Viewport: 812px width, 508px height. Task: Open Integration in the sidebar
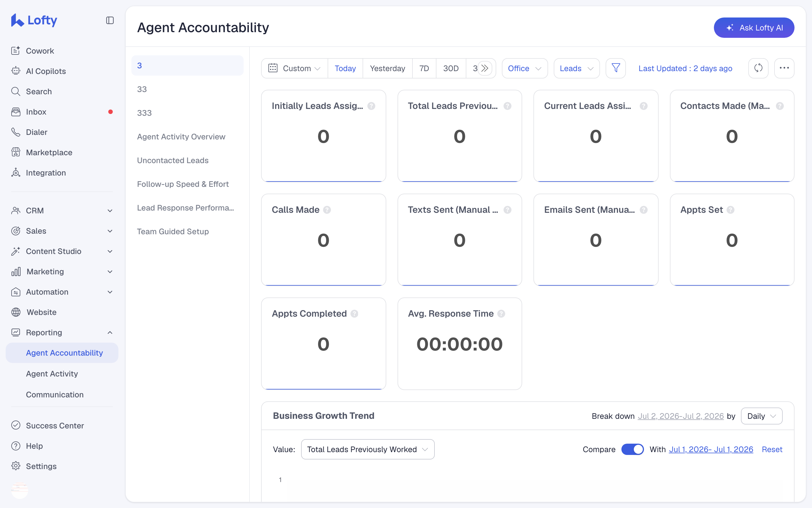(62, 173)
